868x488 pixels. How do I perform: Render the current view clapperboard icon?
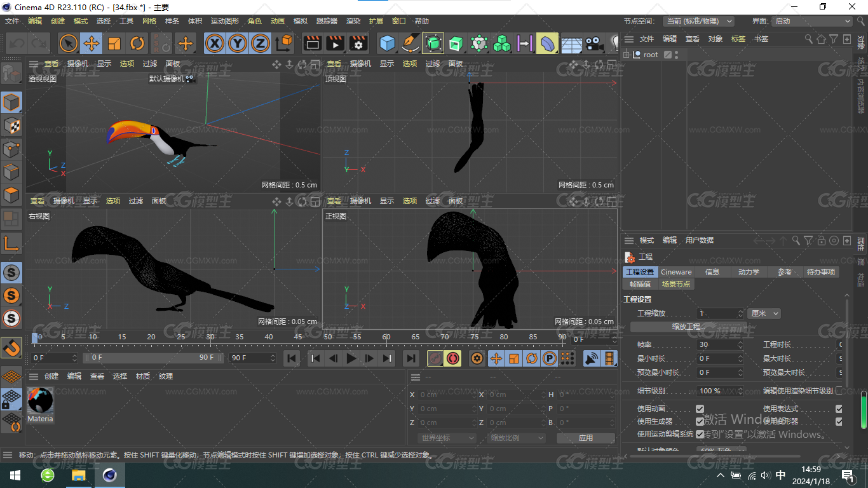pyautogui.click(x=312, y=43)
